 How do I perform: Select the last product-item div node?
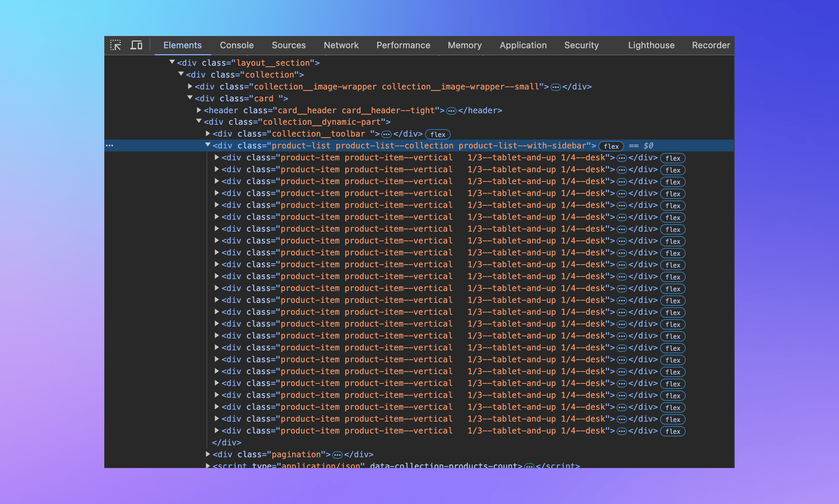pos(334,431)
